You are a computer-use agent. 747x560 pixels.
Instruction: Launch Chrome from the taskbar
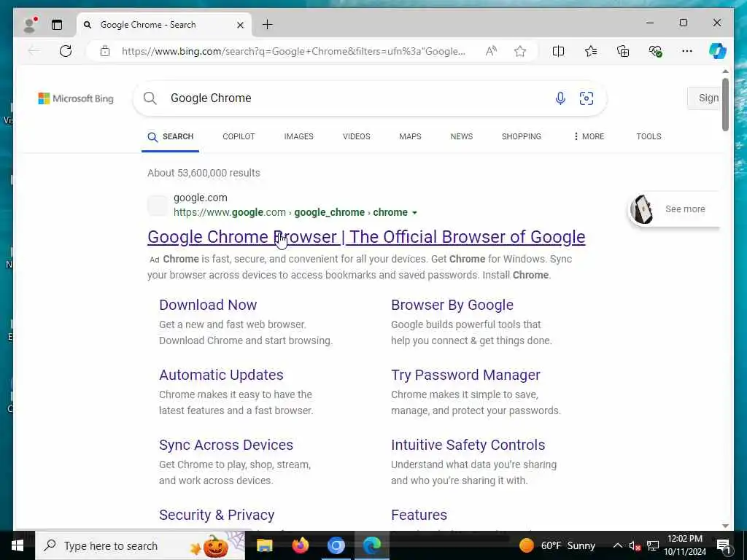coord(336,545)
